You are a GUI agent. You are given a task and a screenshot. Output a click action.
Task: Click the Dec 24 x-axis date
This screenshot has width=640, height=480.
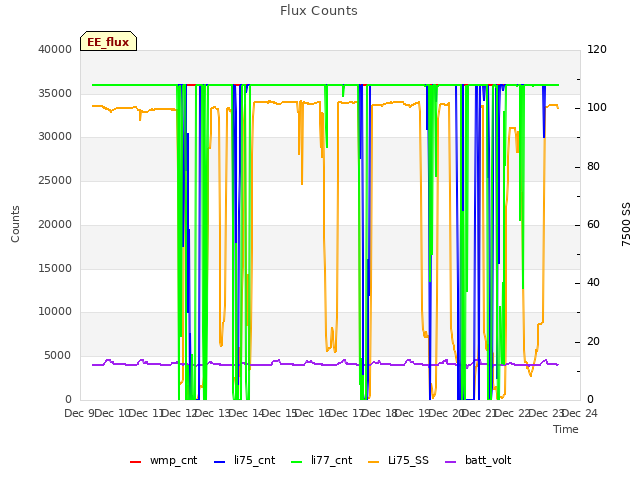point(580,413)
